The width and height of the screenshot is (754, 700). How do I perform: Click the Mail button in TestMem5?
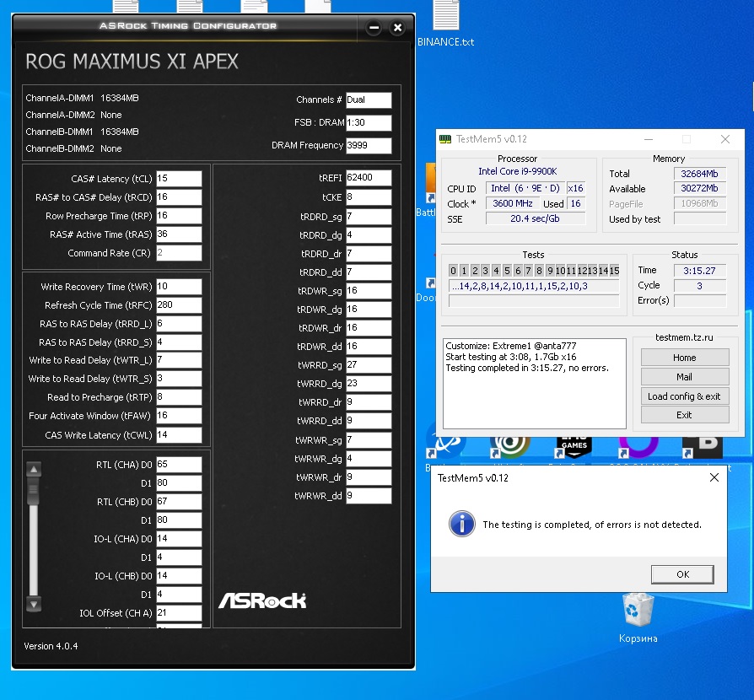coord(685,377)
